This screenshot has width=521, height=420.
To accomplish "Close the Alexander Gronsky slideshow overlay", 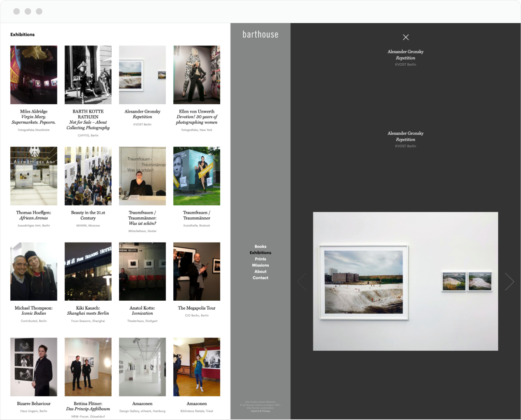I will click(406, 37).
